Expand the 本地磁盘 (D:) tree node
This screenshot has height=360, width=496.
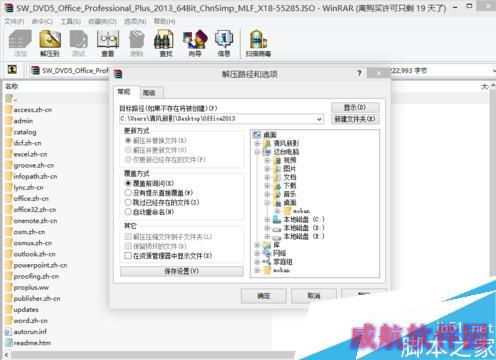point(267,228)
